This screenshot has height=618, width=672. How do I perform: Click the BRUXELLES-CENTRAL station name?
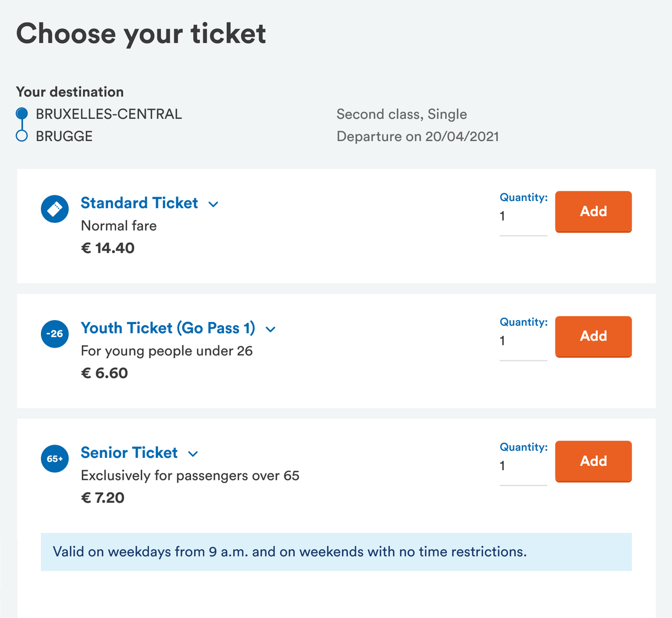[x=109, y=114]
